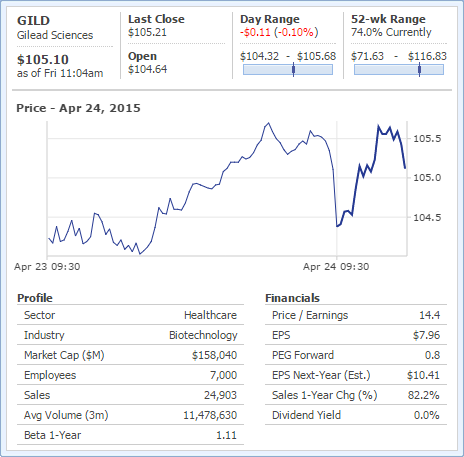The image size is (464, 457).
Task: Click the EPS value $7.96
Action: tap(426, 335)
